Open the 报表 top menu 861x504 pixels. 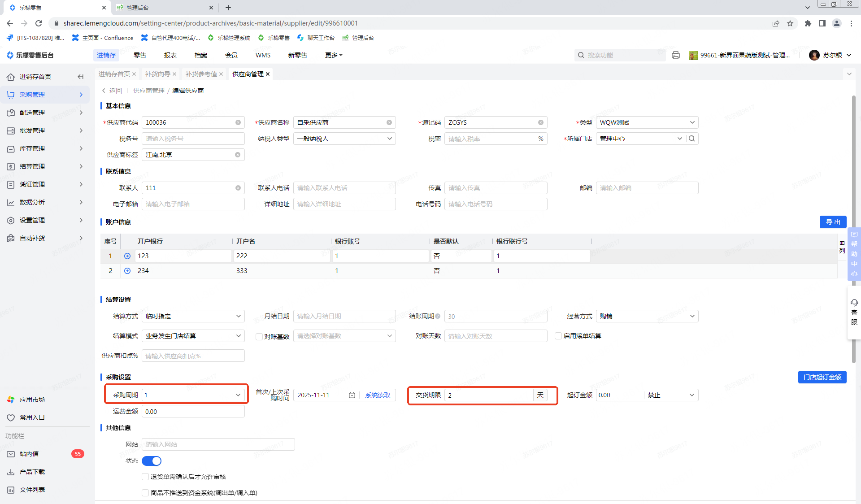170,55
